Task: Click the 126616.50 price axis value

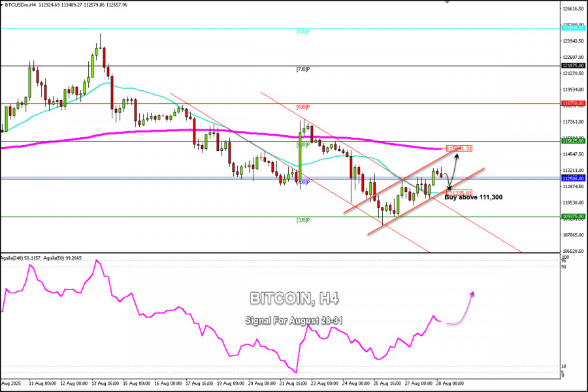Action: click(x=573, y=8)
